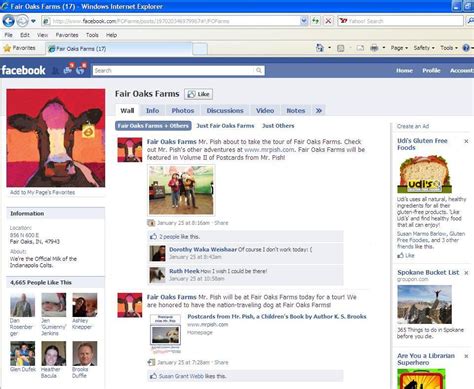
Task: Expand the Safety dropdown in command bar
Action: coord(424,48)
